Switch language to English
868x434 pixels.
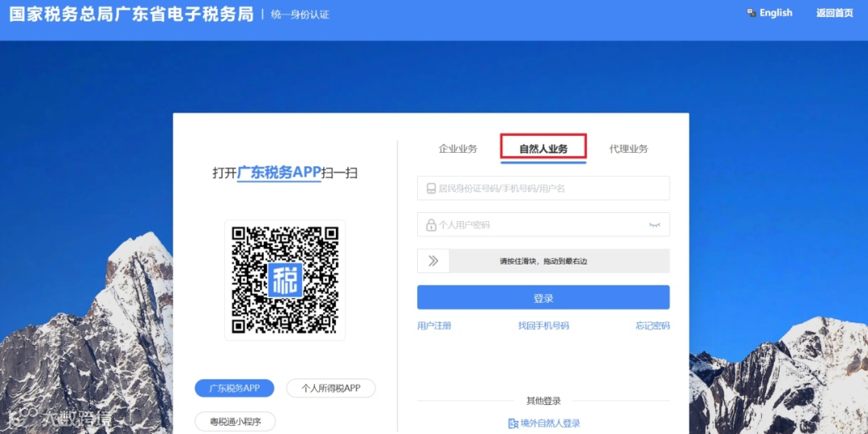tap(776, 13)
